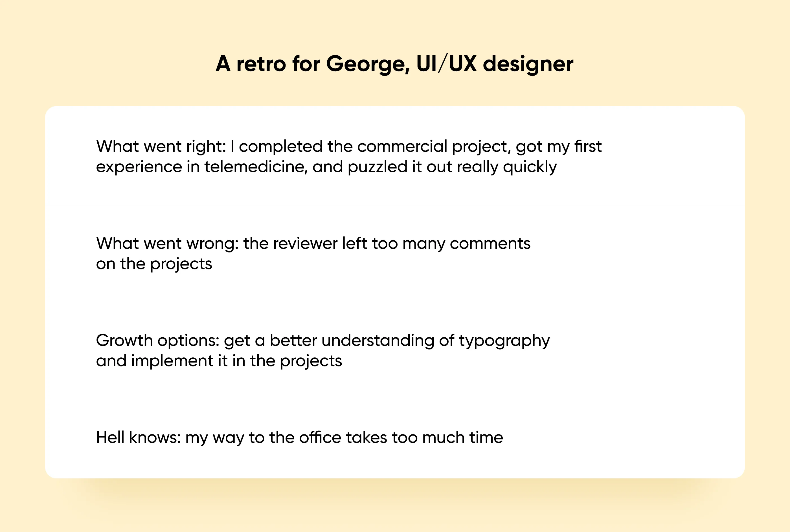Select the 'What went wrong' row
This screenshot has width=790, height=532.
coord(395,254)
